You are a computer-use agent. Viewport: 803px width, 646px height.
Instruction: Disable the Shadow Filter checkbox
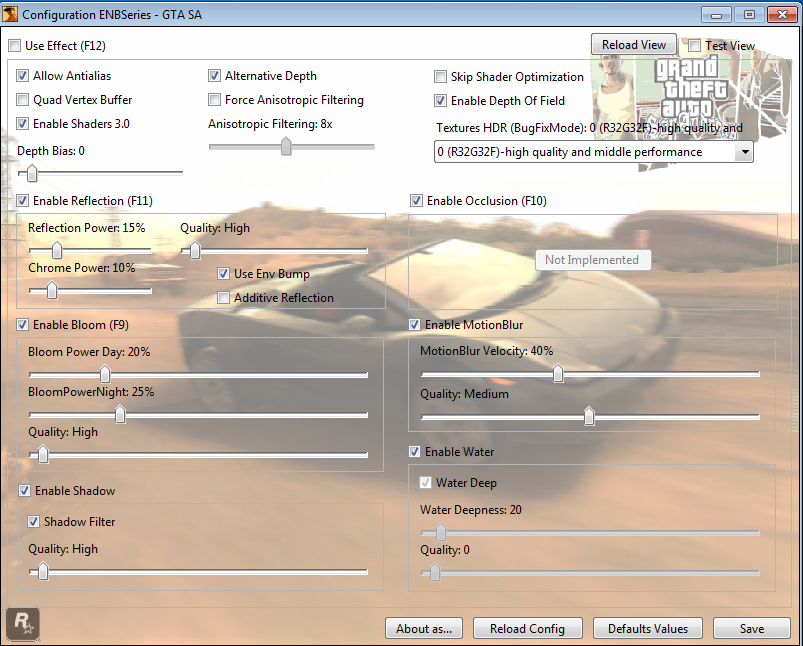[x=34, y=522]
